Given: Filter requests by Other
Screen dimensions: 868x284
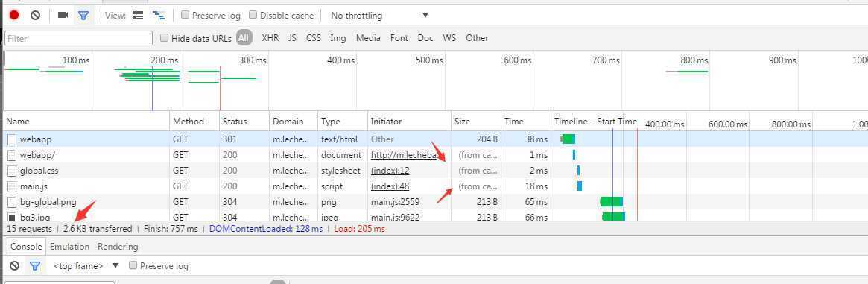Looking at the screenshot, I should click(477, 38).
